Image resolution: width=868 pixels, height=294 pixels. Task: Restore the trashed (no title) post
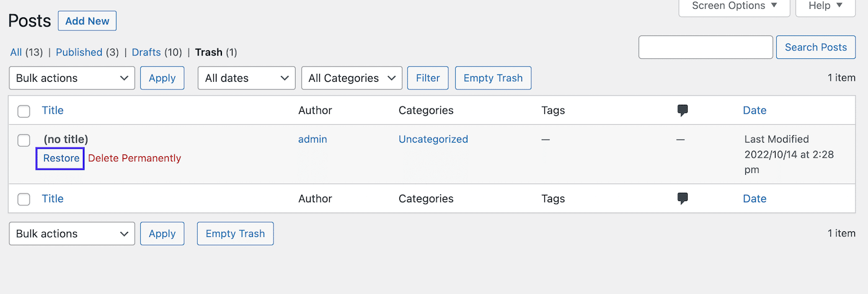[61, 158]
